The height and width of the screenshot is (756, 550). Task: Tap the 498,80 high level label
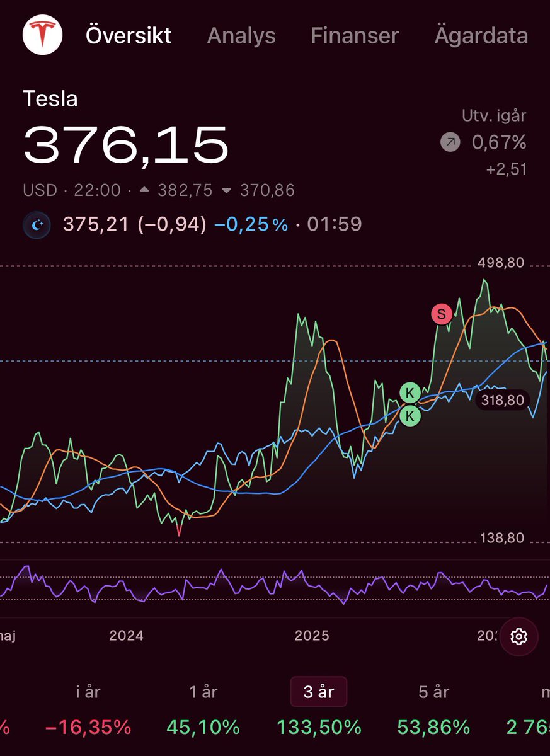[501, 263]
